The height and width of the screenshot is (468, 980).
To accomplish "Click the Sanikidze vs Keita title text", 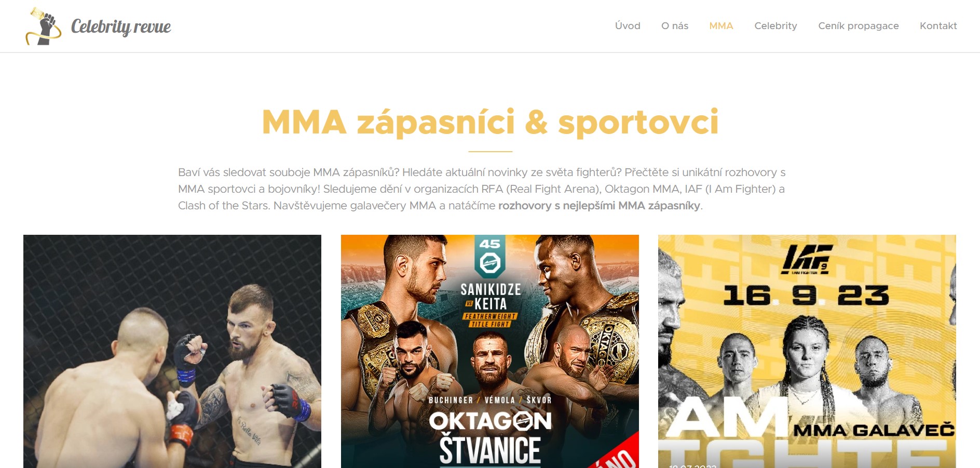I will coord(490,296).
